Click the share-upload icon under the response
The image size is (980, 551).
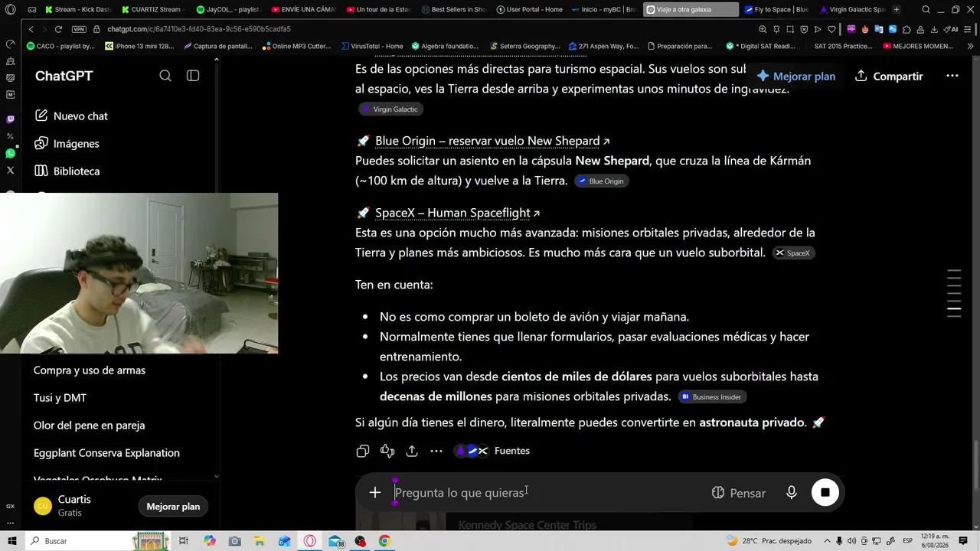point(412,452)
